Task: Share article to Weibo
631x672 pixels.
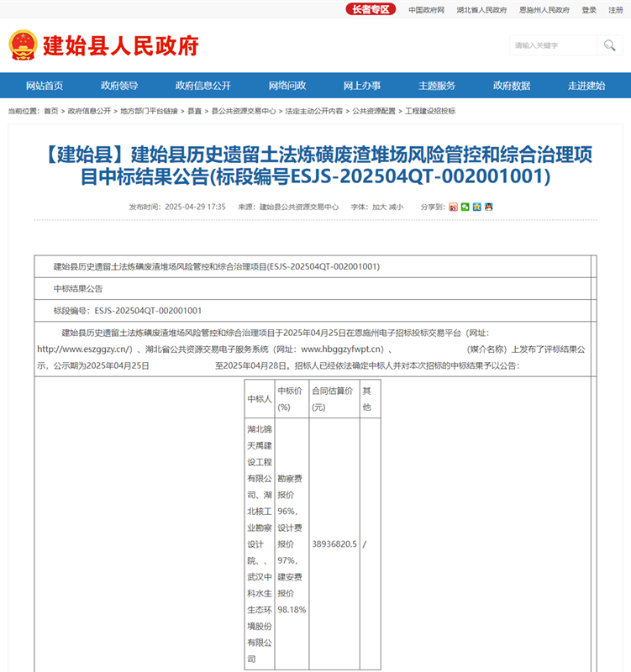Action: point(454,207)
